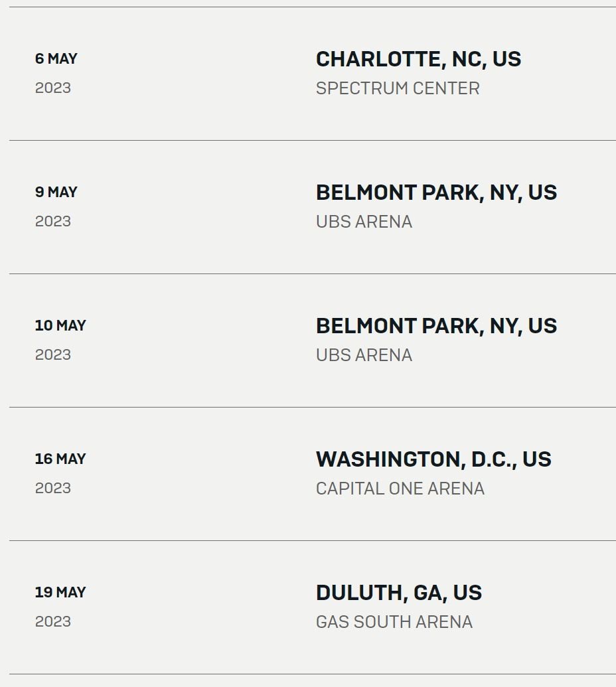Click the 2023 year under 16 May
The width and height of the screenshot is (616, 687).
(x=53, y=488)
